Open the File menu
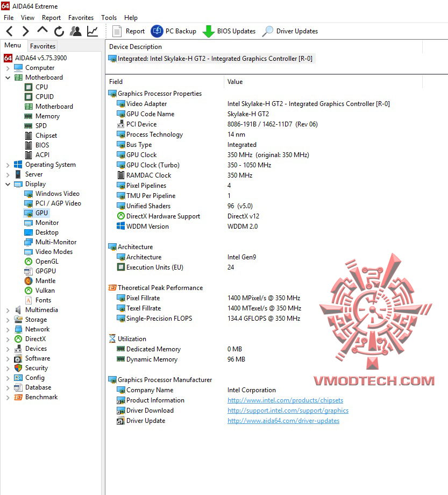Viewport: 448px width, 495px height. click(9, 18)
